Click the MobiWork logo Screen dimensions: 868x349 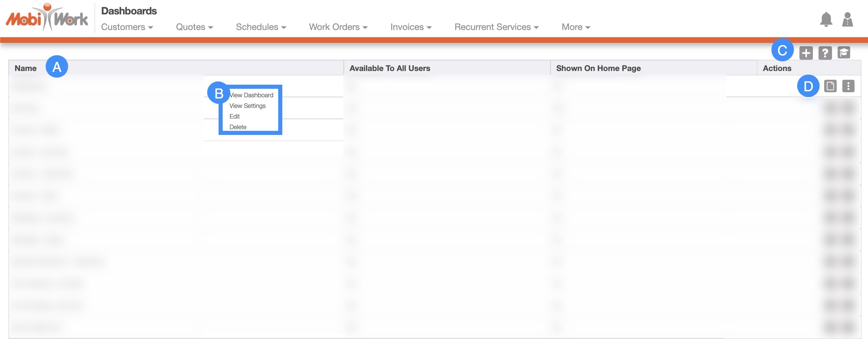[x=47, y=18]
